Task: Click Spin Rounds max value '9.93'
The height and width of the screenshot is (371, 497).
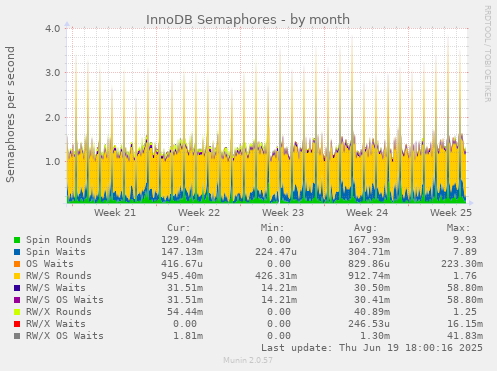Action: 465,240
